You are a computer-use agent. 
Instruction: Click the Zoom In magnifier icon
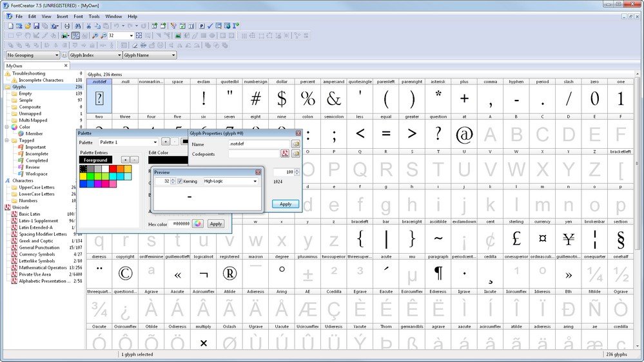click(95, 35)
